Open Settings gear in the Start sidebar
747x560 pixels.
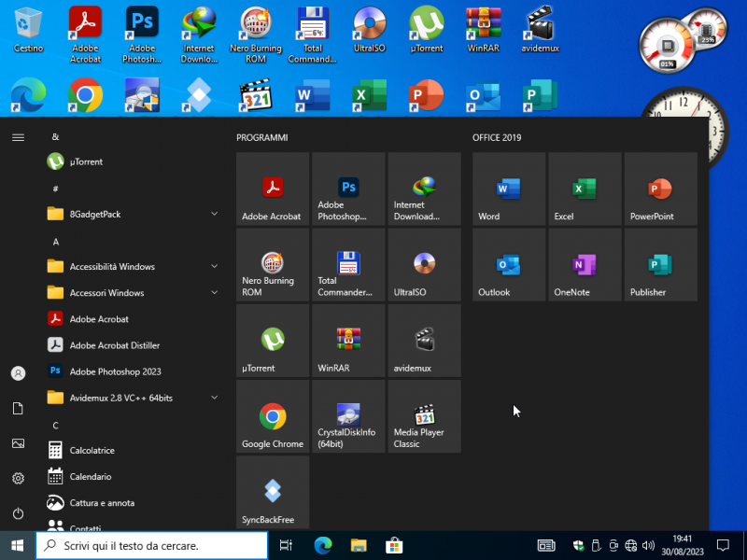(x=18, y=479)
